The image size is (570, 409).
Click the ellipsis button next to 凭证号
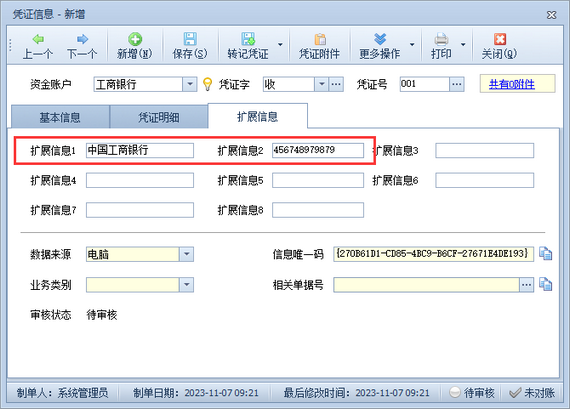tap(457, 84)
